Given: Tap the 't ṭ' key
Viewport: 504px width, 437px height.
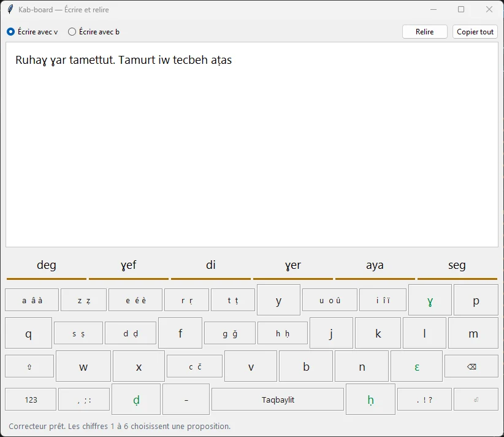Looking at the screenshot, I should [x=233, y=300].
